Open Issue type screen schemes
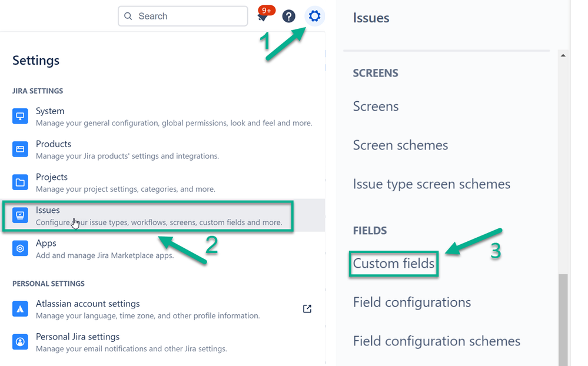This screenshot has width=588, height=366. (x=431, y=184)
